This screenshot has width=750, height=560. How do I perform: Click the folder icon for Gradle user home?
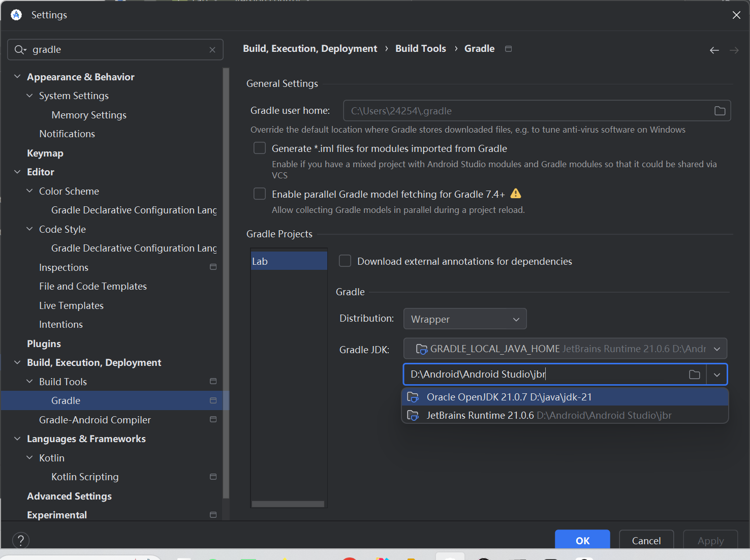pyautogui.click(x=720, y=111)
